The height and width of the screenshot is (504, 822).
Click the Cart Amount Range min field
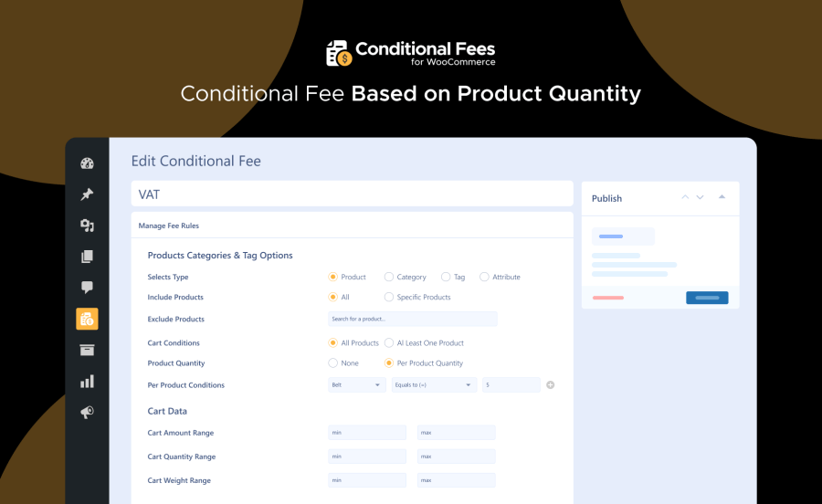pos(367,433)
